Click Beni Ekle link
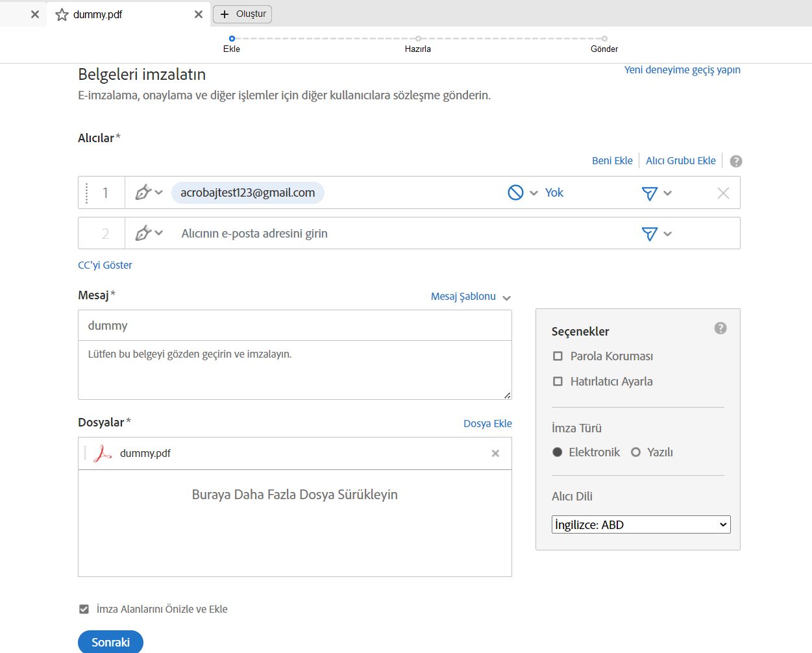812x653 pixels. [x=612, y=160]
